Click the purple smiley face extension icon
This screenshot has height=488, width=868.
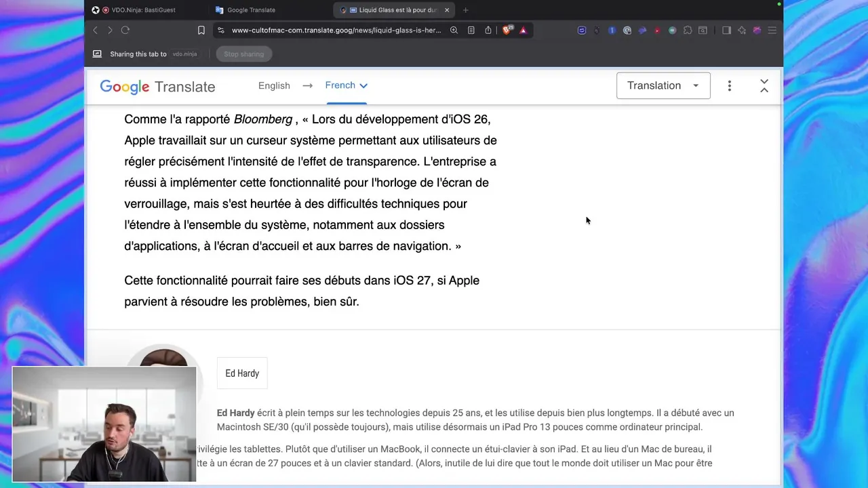point(582,30)
